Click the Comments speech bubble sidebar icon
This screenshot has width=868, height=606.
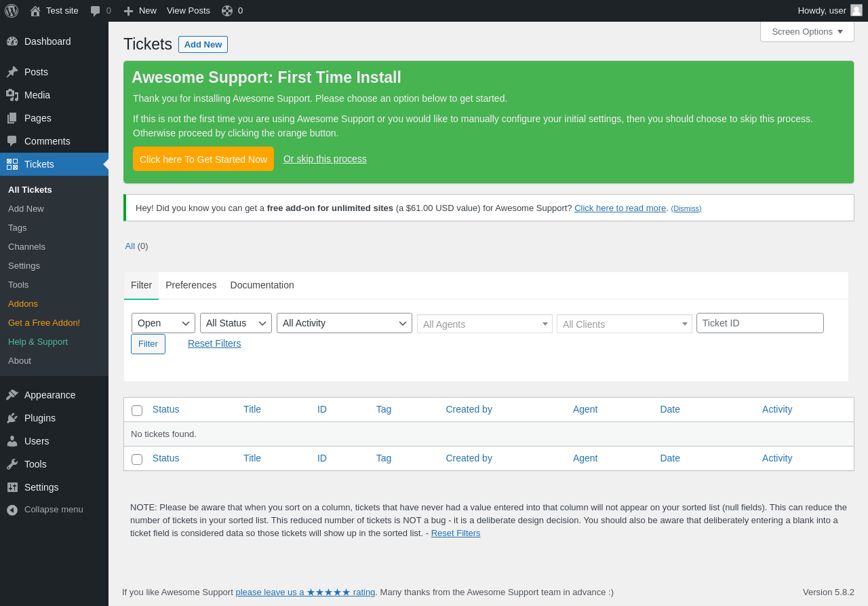(12, 141)
